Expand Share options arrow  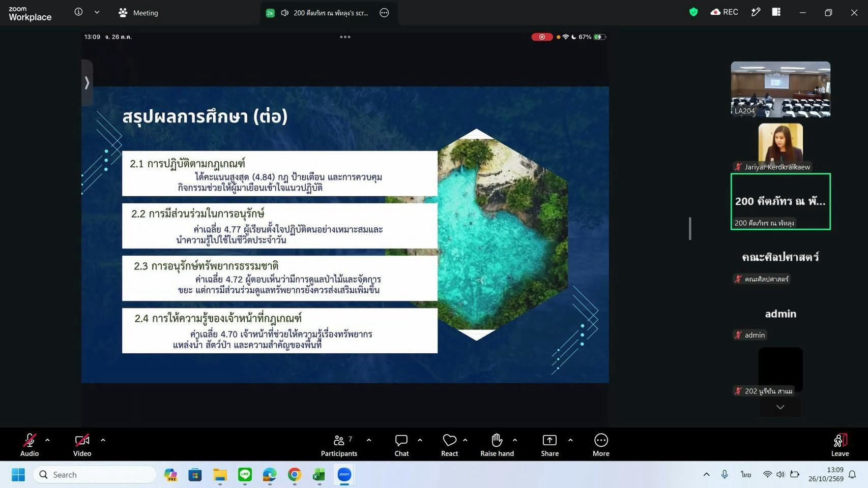(x=570, y=440)
